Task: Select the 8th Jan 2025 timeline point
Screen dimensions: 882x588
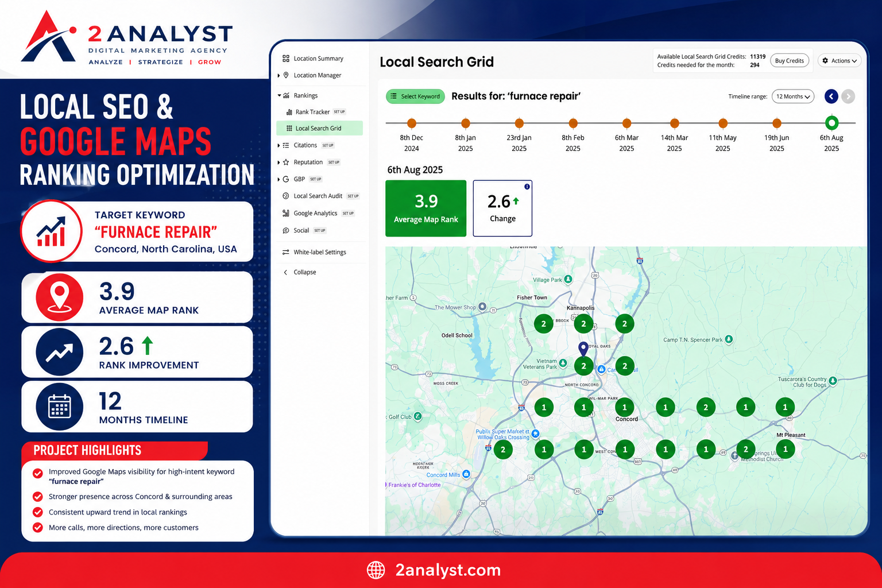Action: 466,123
